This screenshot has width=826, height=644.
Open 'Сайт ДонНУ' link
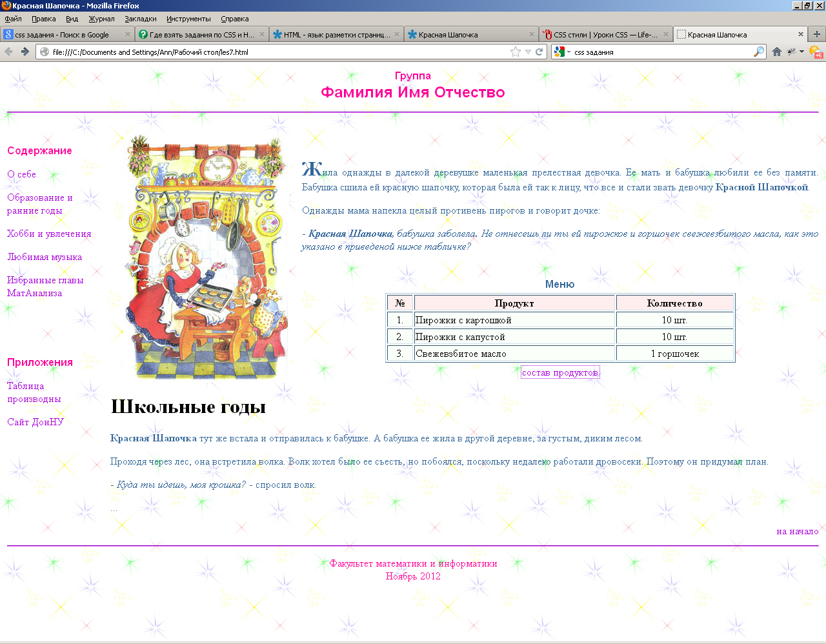pyautogui.click(x=35, y=422)
